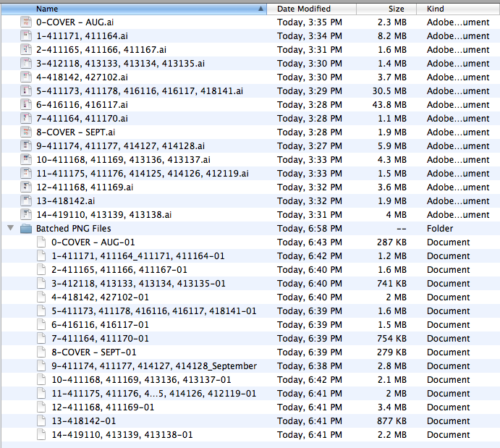Click the 0-COVER - AUG-01 document icon
The image size is (500, 448).
pos(41,242)
